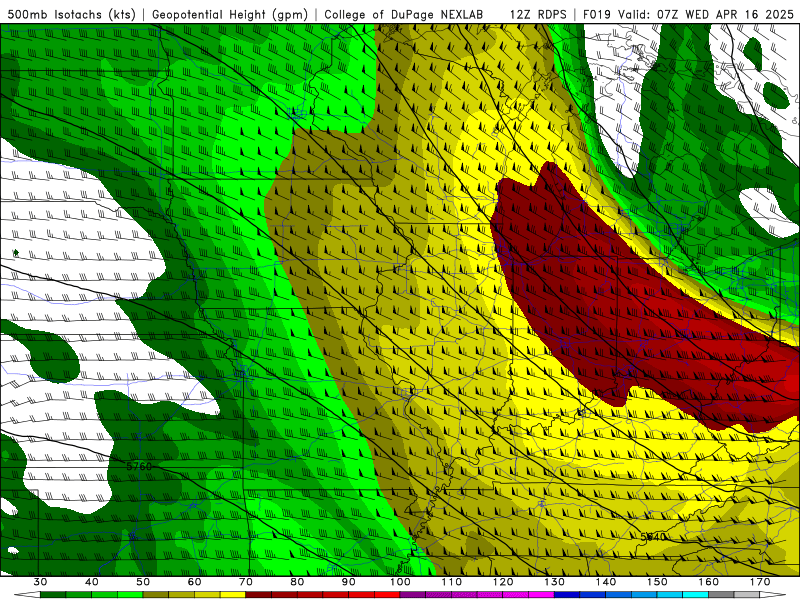Click the 120 label on the color scale
Screen dimensions: 800x600
(x=503, y=582)
